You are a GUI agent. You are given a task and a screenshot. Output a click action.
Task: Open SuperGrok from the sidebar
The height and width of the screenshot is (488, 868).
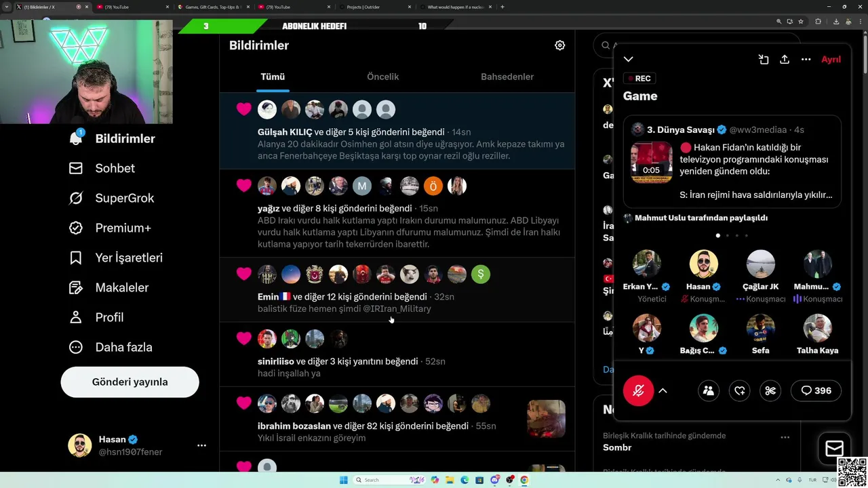pos(112,198)
